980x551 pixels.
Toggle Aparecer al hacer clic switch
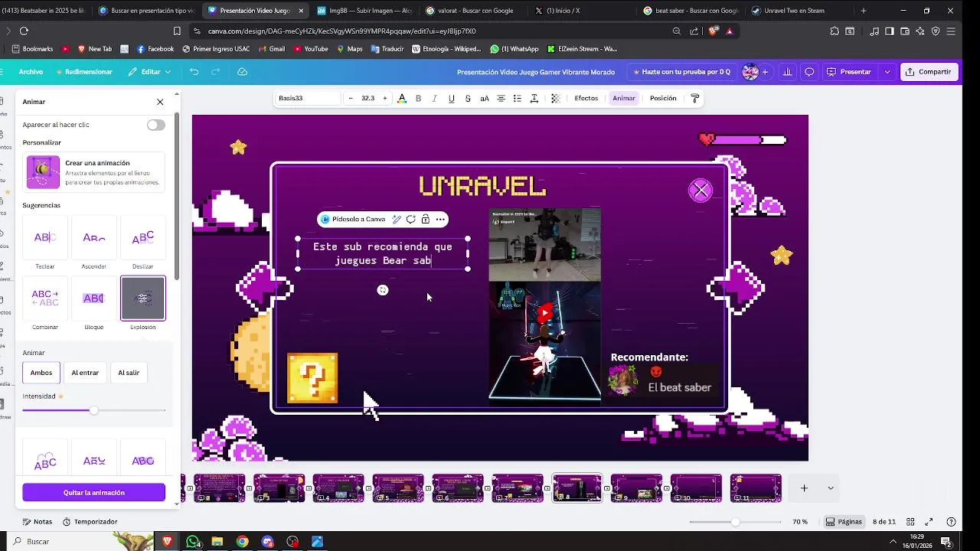(x=156, y=125)
